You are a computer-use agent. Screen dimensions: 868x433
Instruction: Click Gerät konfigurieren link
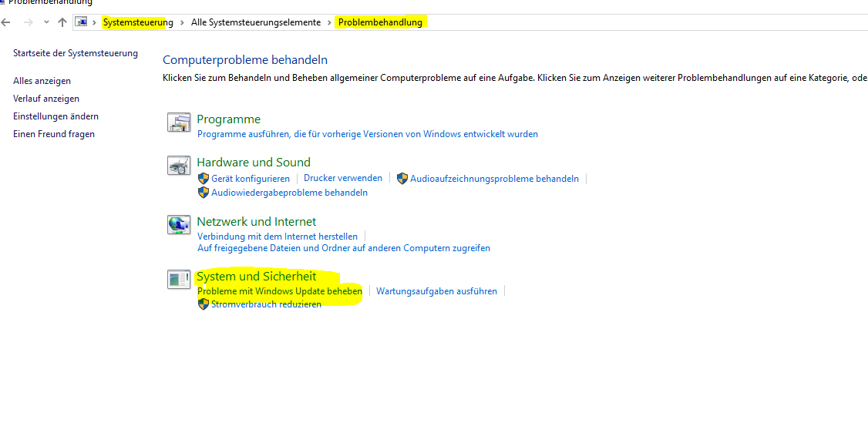point(251,179)
